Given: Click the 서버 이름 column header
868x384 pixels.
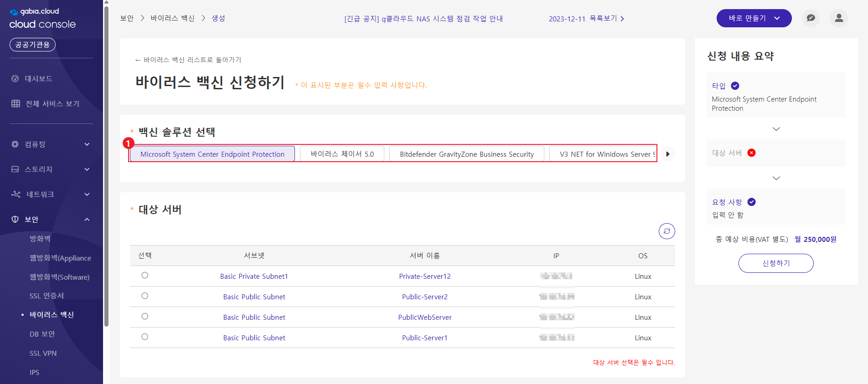Looking at the screenshot, I should tap(425, 256).
